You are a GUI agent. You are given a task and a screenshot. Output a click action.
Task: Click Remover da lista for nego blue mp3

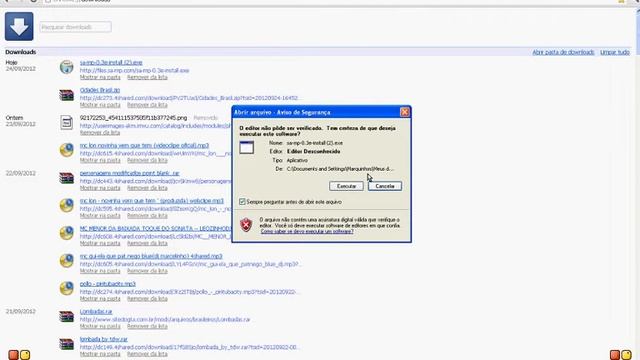point(147,271)
